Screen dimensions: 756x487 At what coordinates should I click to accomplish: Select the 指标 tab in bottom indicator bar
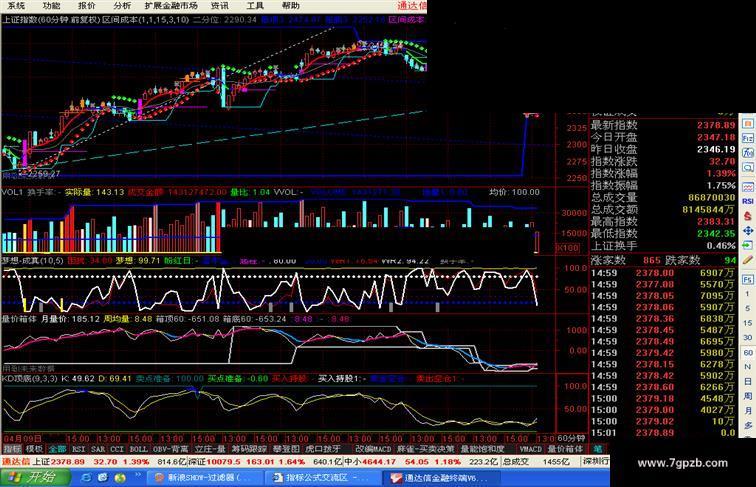coord(12,448)
